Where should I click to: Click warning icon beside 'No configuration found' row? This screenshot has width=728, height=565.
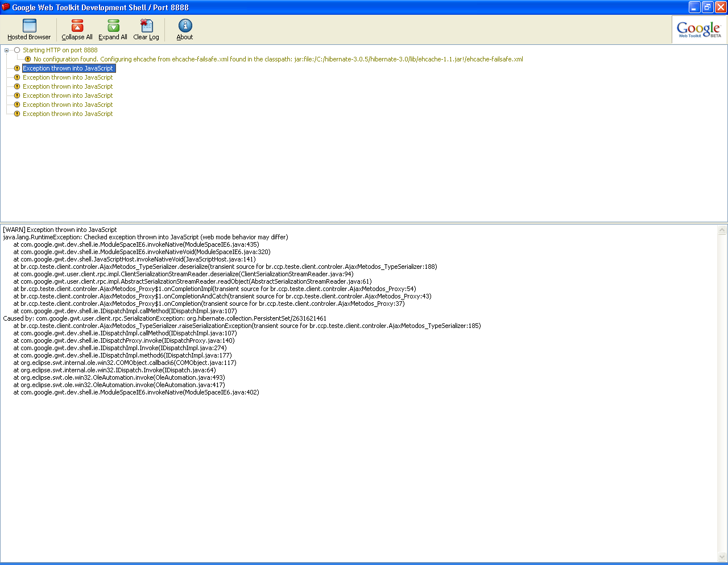point(28,59)
